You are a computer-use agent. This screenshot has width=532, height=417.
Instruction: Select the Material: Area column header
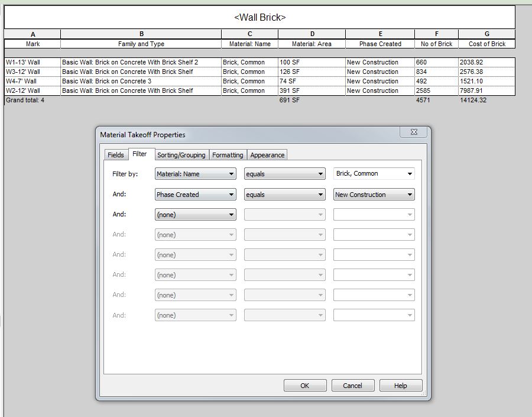(x=312, y=43)
